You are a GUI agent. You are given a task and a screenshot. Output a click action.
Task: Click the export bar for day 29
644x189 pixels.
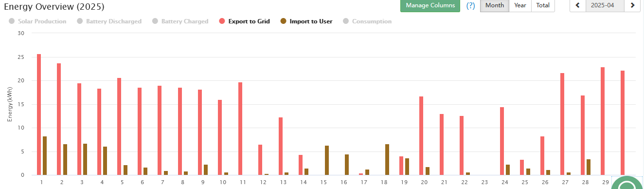point(603,121)
